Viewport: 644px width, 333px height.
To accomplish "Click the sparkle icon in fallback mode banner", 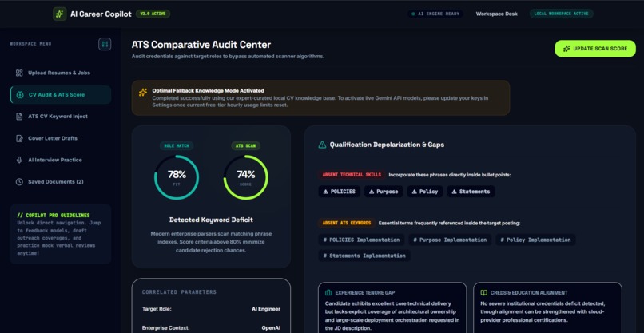I will pyautogui.click(x=143, y=93).
